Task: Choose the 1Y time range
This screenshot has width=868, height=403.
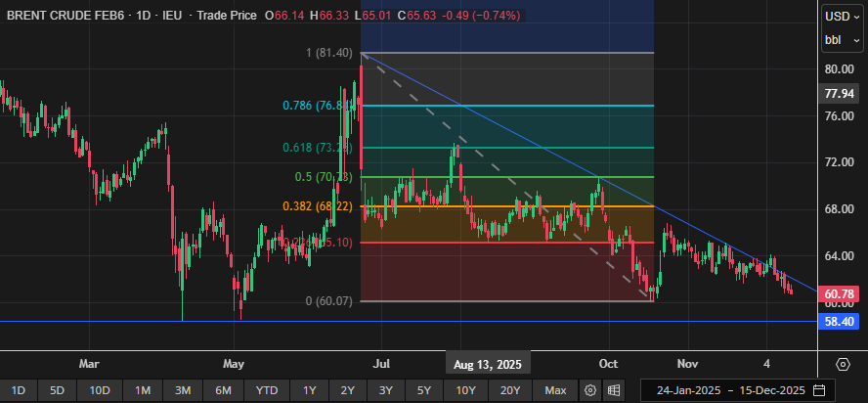Action: [x=309, y=390]
